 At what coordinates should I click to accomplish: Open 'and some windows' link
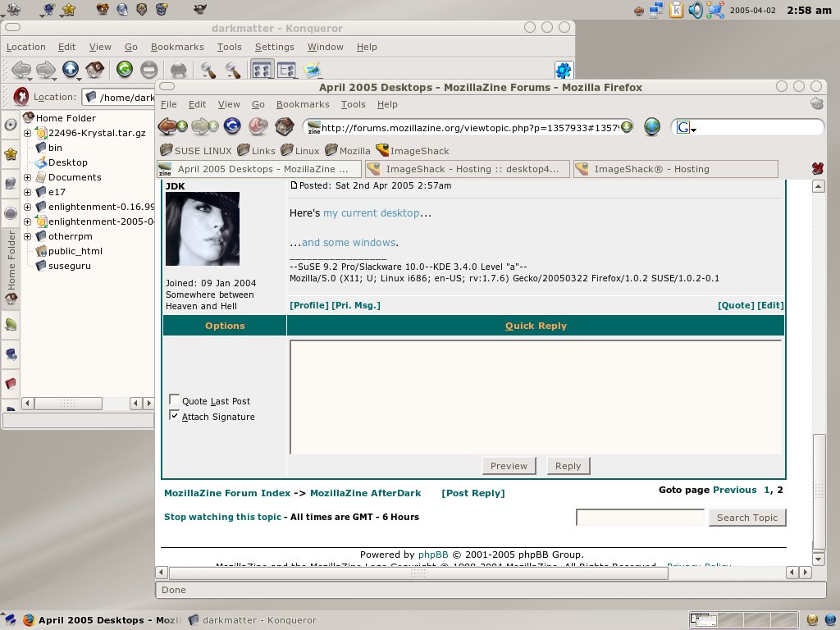(348, 243)
